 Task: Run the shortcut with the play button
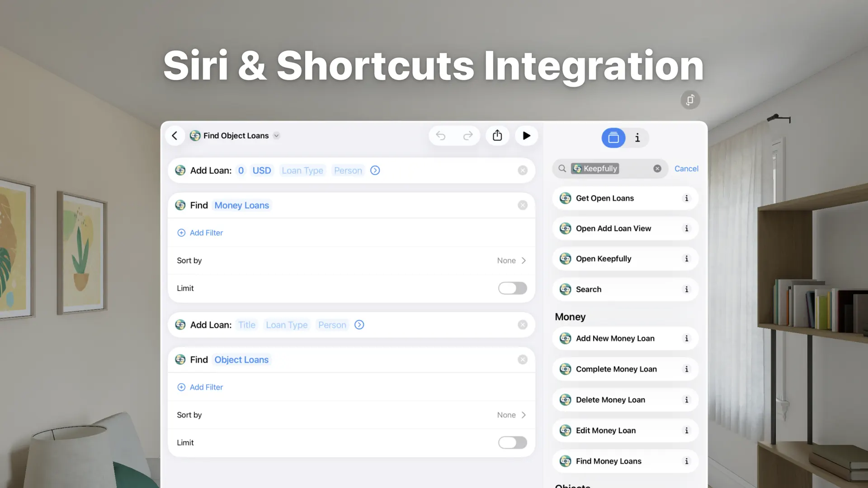point(526,136)
